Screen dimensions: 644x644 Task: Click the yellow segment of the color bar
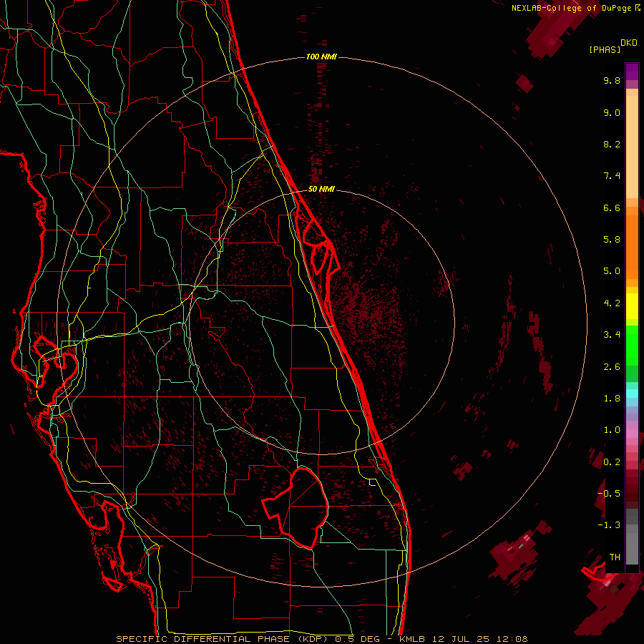point(632,306)
